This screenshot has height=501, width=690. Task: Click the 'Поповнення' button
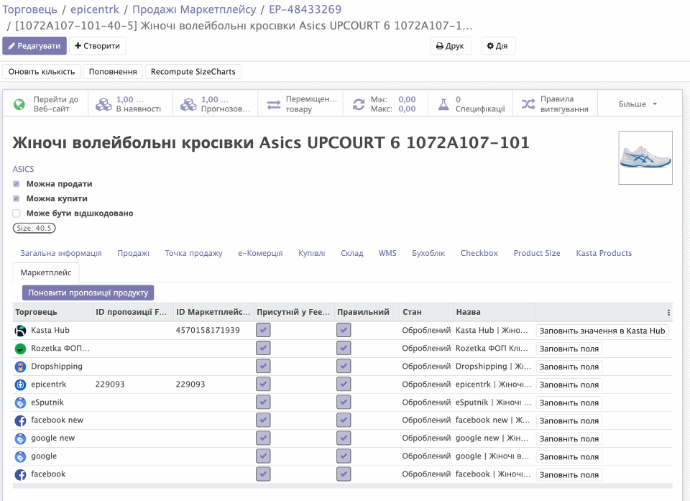(x=113, y=72)
